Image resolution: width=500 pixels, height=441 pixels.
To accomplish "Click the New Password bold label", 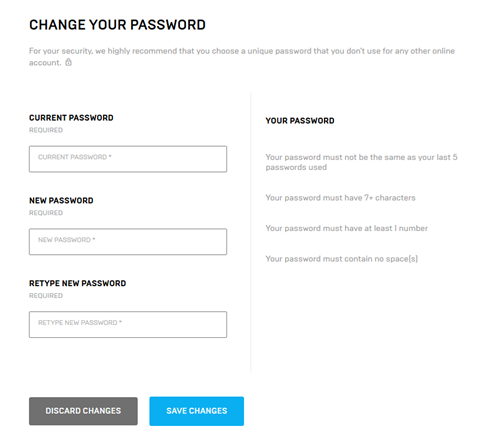I will pyautogui.click(x=61, y=200).
